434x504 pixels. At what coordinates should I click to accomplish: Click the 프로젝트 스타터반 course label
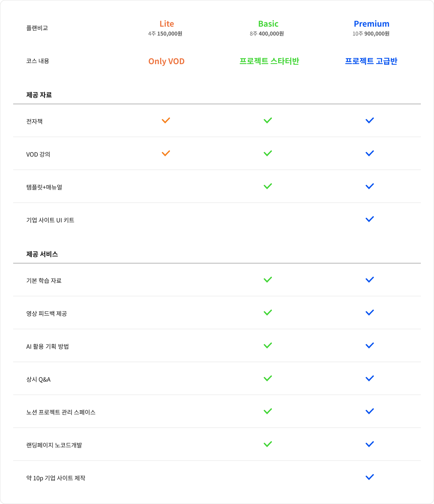pos(269,61)
